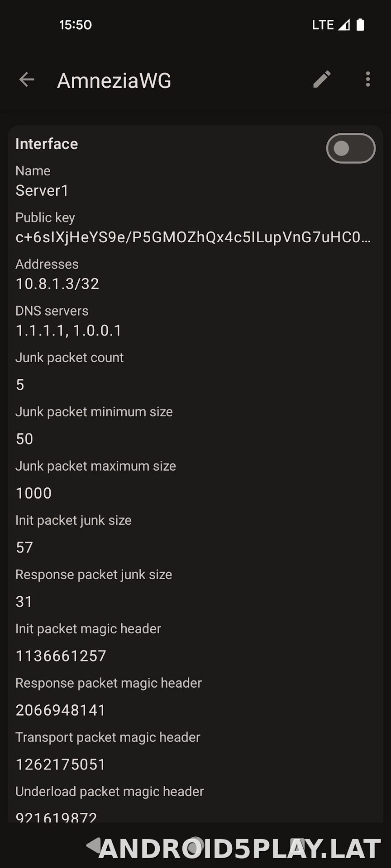391x868 pixels.
Task: Tap Junk packet minimum size value 50
Action: 24,439
